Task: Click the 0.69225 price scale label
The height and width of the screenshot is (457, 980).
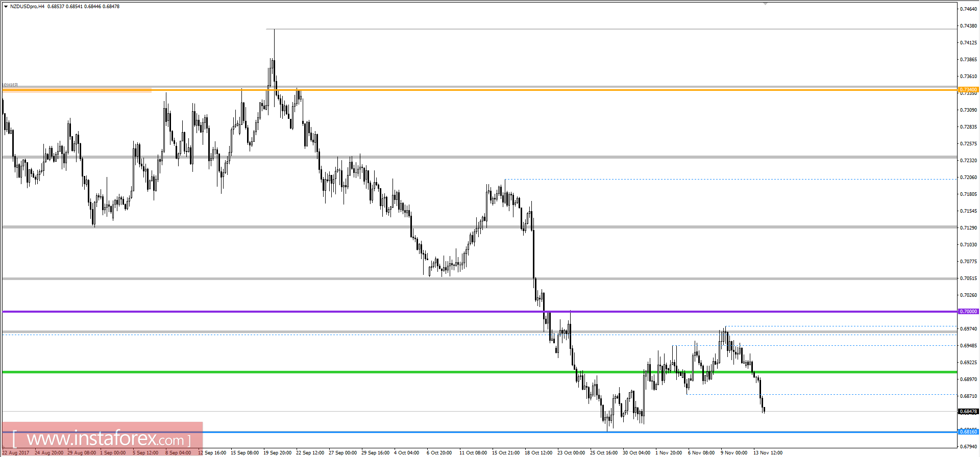Action: click(x=968, y=363)
